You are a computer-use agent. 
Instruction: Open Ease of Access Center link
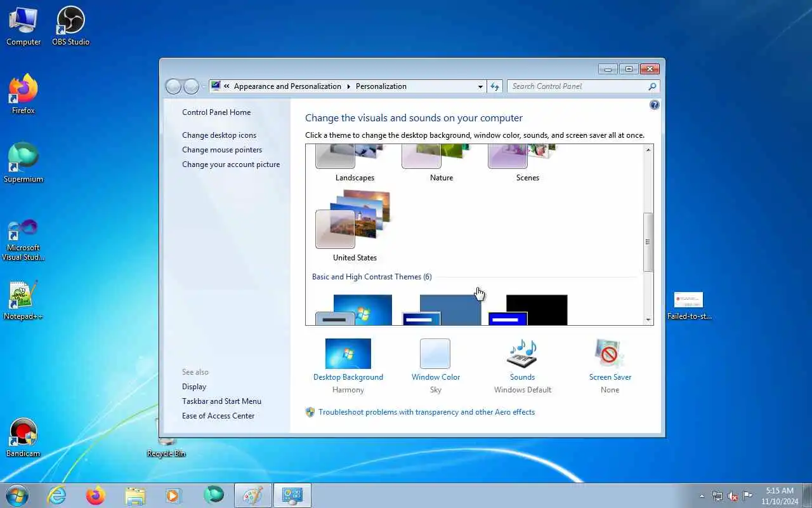coord(218,416)
